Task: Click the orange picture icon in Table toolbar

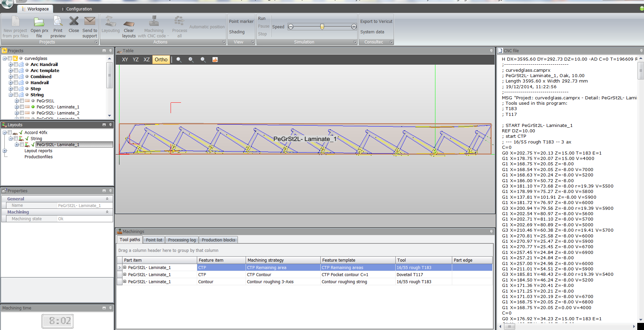Action: point(215,60)
